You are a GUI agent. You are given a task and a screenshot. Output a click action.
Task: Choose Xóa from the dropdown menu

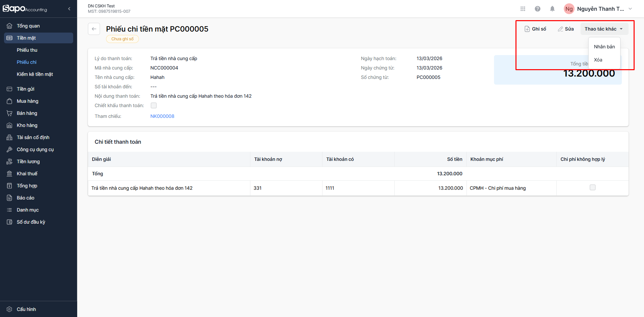click(x=598, y=60)
